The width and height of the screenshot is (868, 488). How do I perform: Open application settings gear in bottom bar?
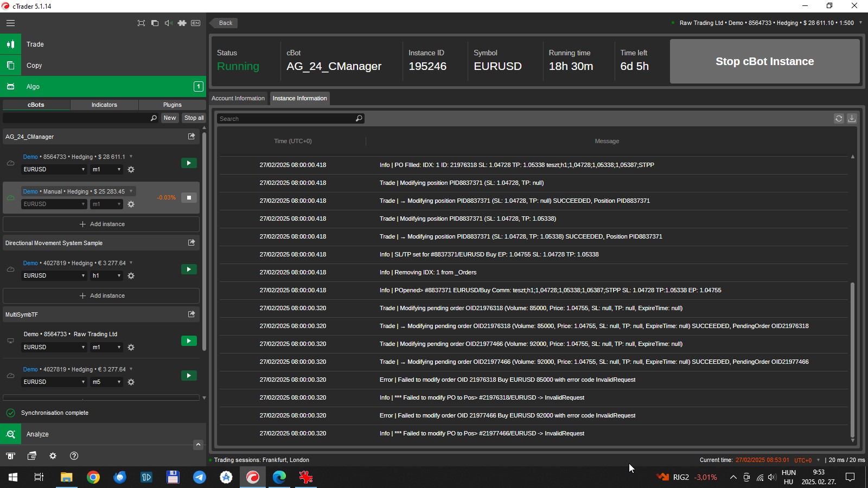point(53,456)
